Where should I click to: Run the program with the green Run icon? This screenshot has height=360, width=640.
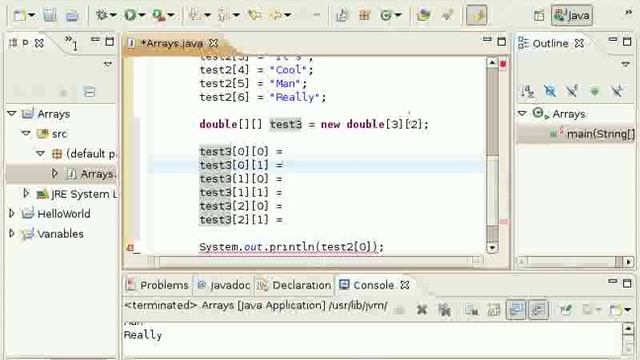point(131,16)
